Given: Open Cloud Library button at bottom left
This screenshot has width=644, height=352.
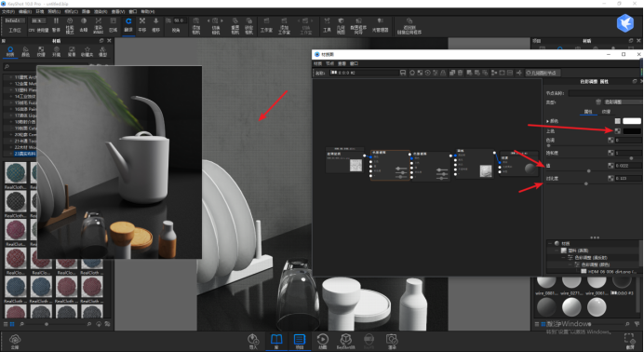Looking at the screenshot, I should coord(15,341).
